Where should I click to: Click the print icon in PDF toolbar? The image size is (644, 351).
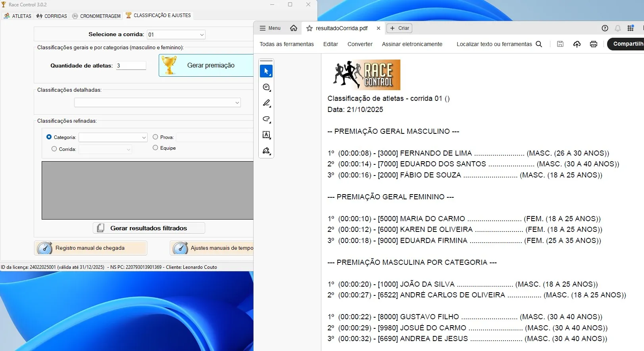[x=593, y=44]
